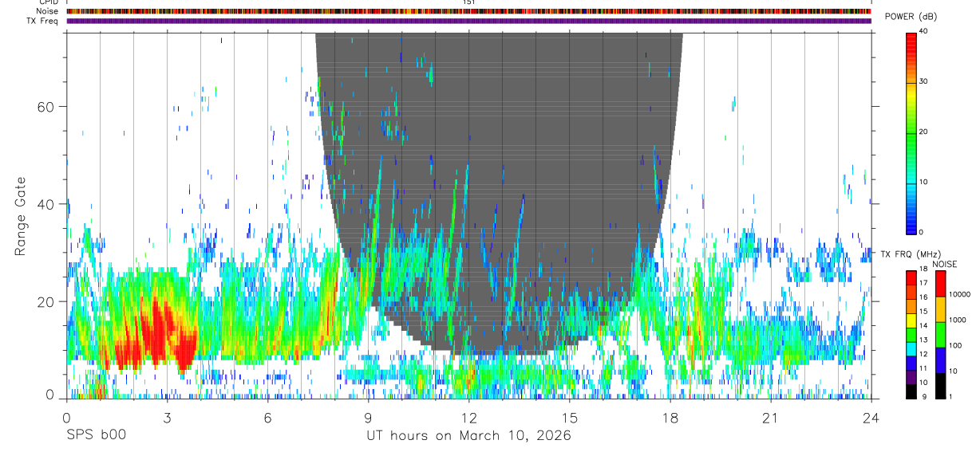Click the 'Noise' row label at top
The image size is (980, 452).
48,11
